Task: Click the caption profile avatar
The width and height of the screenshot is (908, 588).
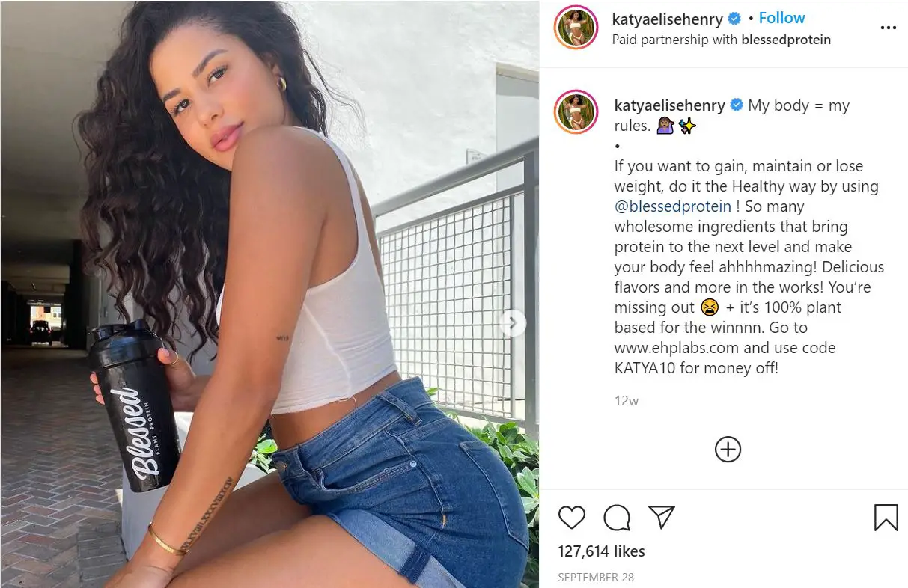Action: click(x=576, y=111)
